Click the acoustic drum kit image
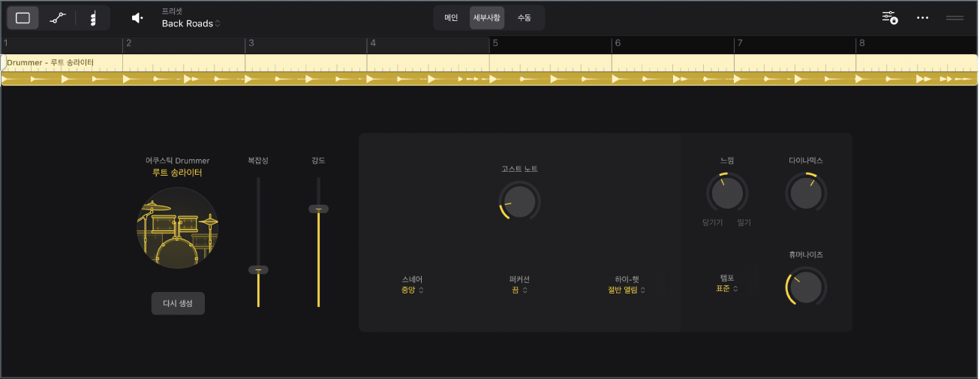Screen dimensions: 980x379 [x=178, y=228]
